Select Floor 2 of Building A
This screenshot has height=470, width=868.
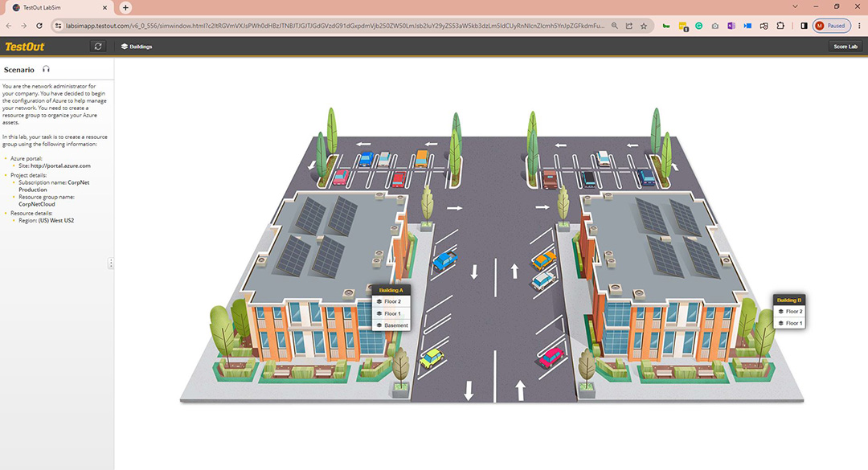click(391, 302)
